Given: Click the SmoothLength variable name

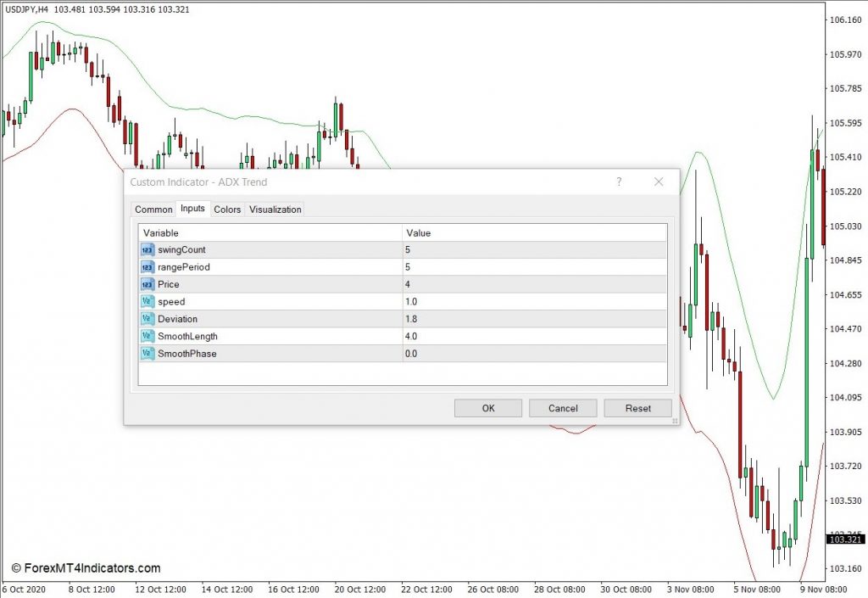Looking at the screenshot, I should [187, 336].
